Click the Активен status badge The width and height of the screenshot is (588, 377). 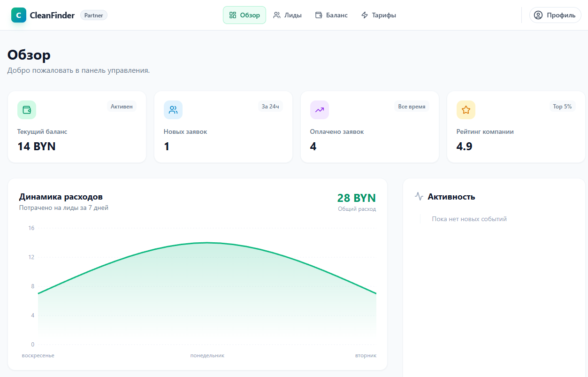(122, 106)
